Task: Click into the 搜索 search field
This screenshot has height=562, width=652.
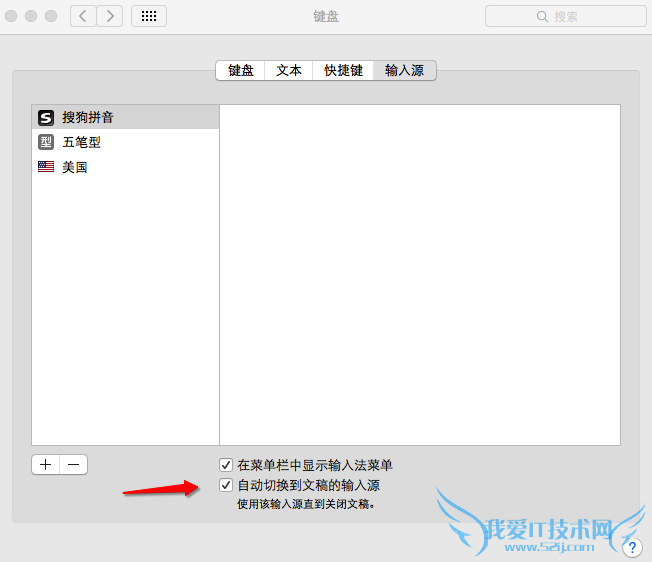Action: (x=566, y=16)
